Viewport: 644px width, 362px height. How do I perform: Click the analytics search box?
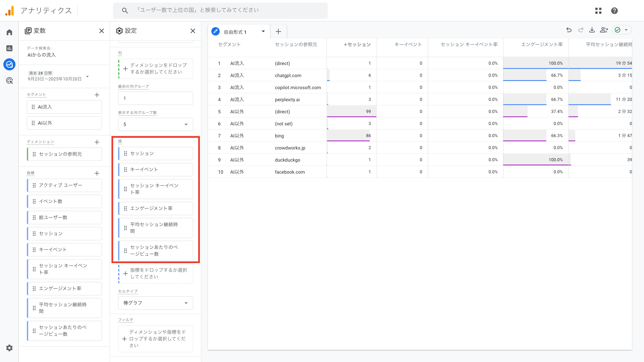(220, 10)
